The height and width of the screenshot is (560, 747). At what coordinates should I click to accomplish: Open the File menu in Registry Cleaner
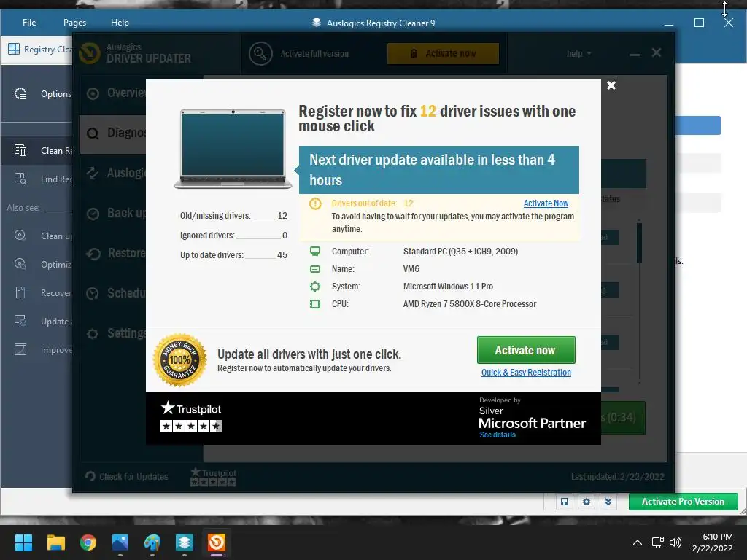(x=29, y=23)
